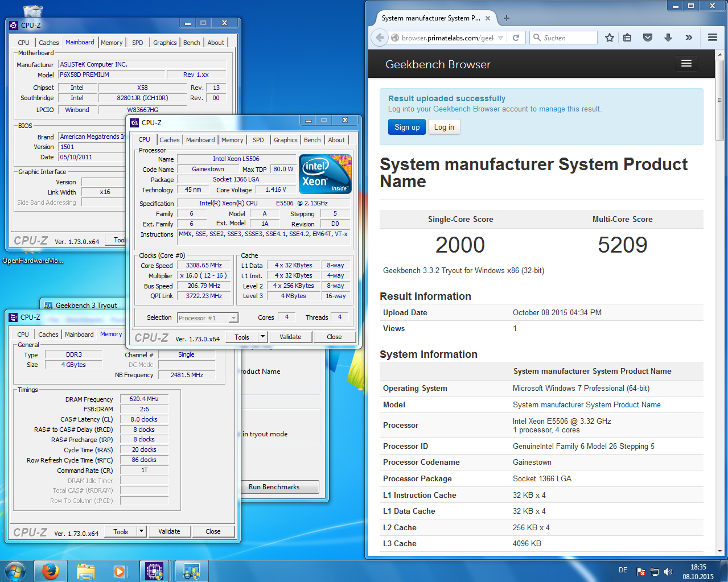Click Run Benchmarks in Geekbench
Screen dimensions: 728x582
click(x=274, y=487)
